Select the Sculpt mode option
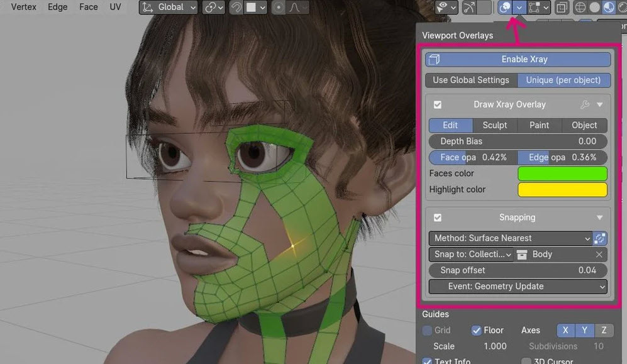 [x=494, y=125]
